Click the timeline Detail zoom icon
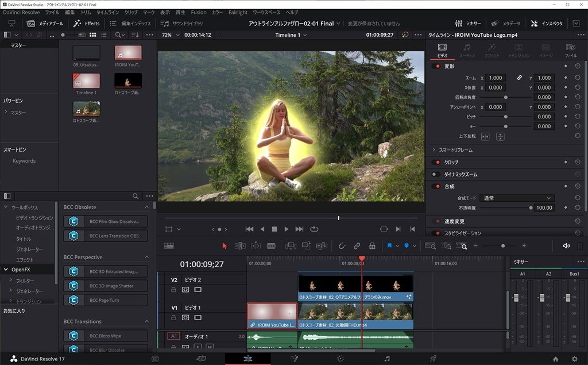This screenshot has height=365, width=588. coord(447,246)
